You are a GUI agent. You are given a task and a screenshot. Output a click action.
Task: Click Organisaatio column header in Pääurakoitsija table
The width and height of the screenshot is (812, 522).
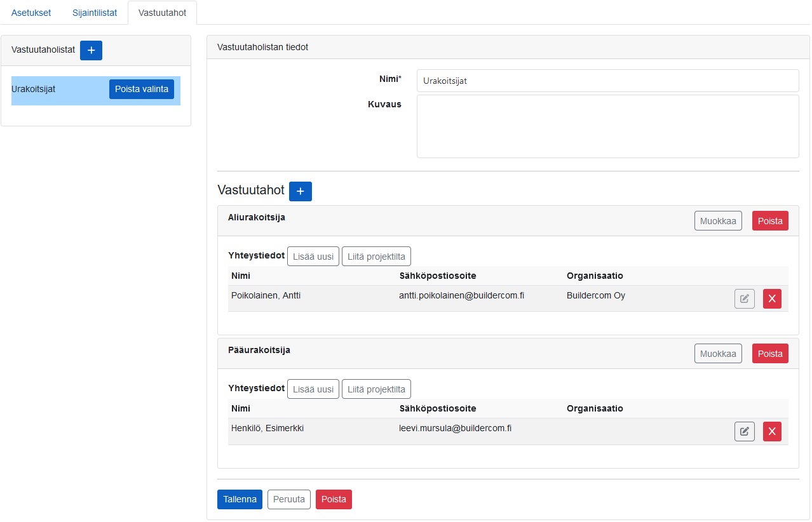coord(595,408)
